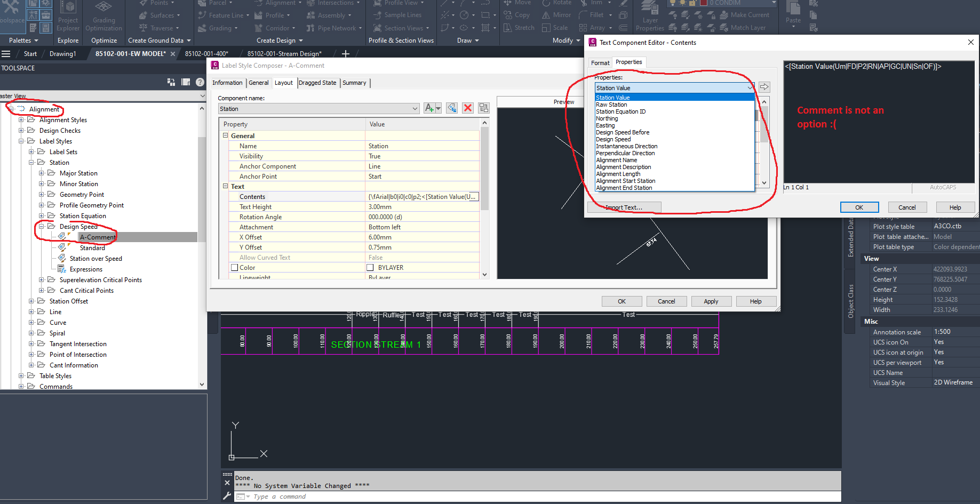Insert the Station Value property via arrow icon

click(x=764, y=86)
